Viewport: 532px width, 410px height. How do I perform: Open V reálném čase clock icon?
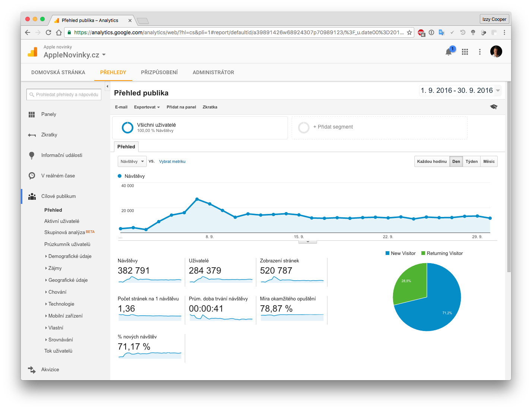coord(32,176)
